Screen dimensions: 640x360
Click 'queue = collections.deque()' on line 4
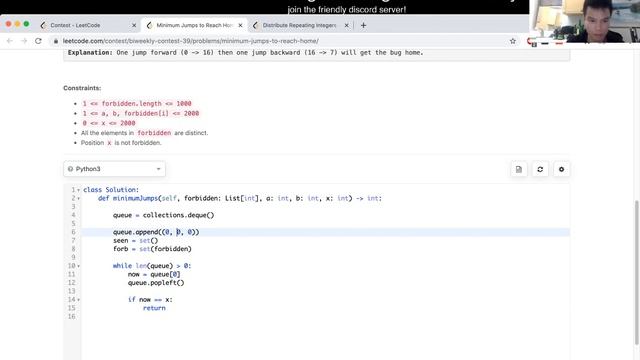[x=163, y=215]
